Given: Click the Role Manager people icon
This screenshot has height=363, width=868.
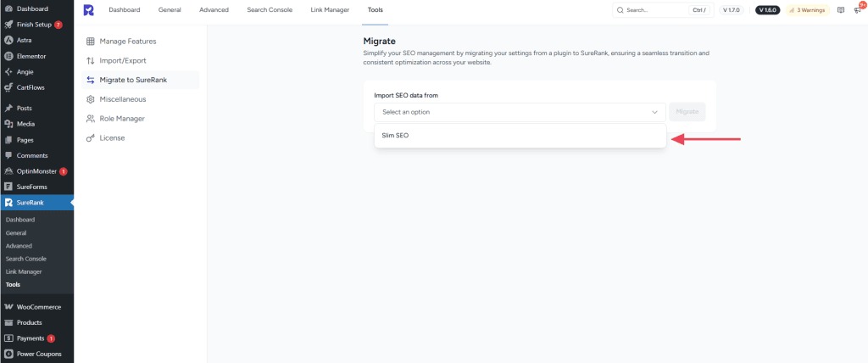Looking at the screenshot, I should tap(91, 119).
